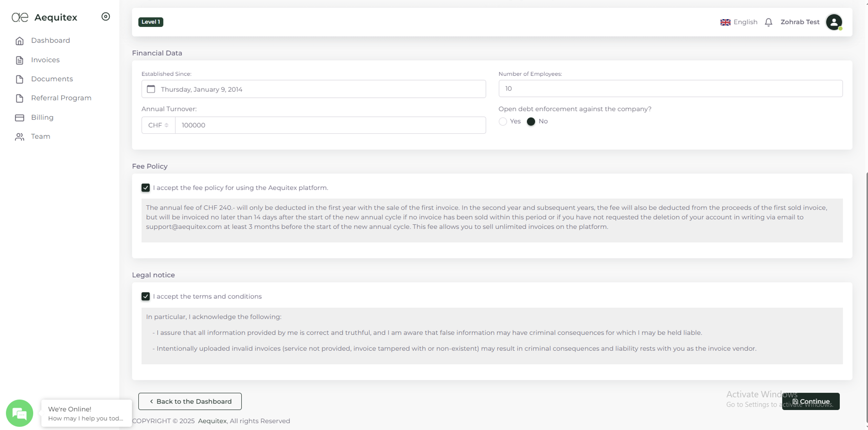Open the Zohrab Test user menu
This screenshot has width=868, height=430.
[800, 22]
